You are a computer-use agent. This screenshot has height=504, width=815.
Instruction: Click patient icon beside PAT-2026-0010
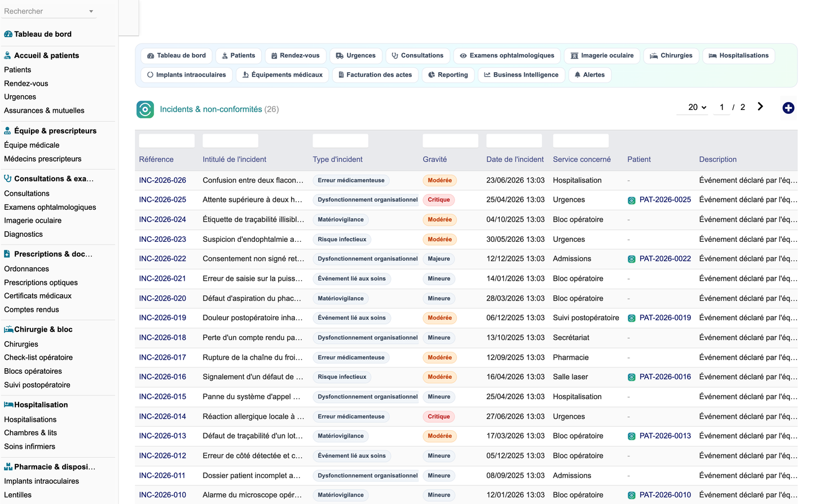pos(632,496)
